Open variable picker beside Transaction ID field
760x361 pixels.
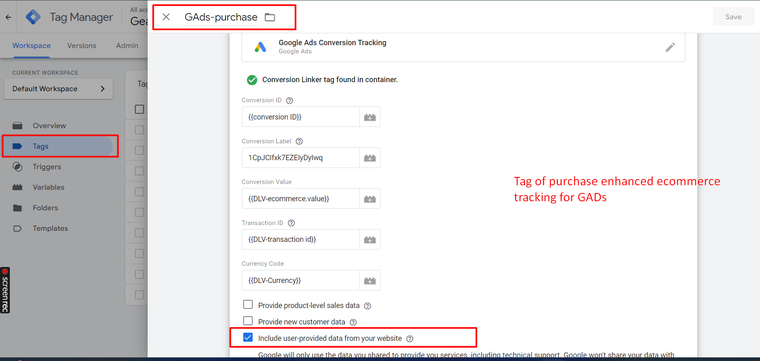pos(370,239)
